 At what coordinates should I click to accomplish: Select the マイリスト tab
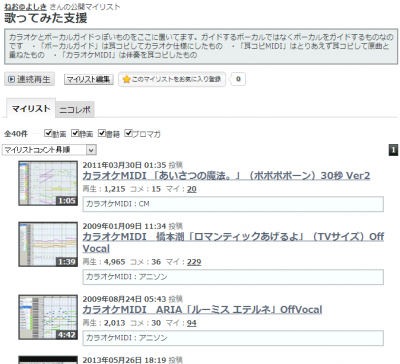(31, 108)
